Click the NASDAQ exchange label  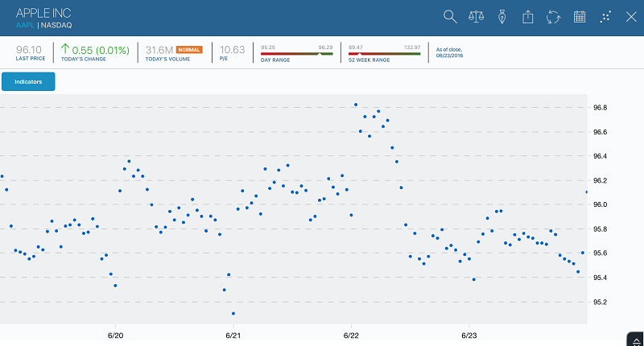pyautogui.click(x=56, y=26)
